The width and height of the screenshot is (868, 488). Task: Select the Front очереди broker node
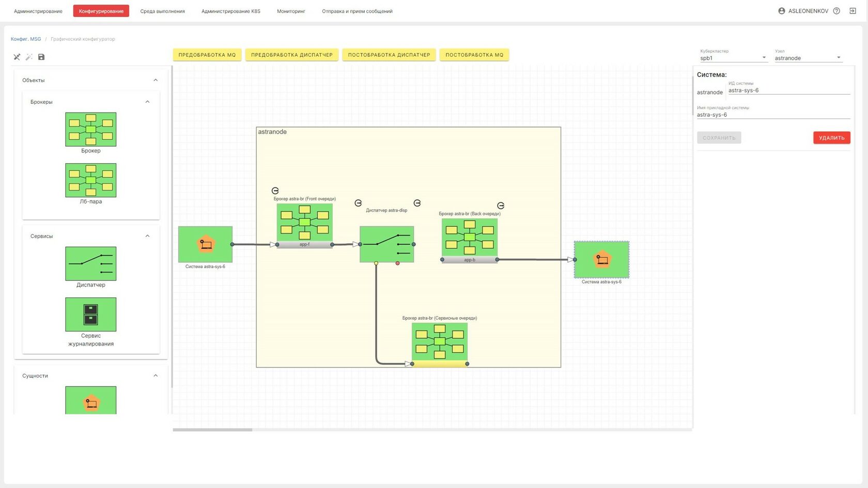[x=305, y=223]
